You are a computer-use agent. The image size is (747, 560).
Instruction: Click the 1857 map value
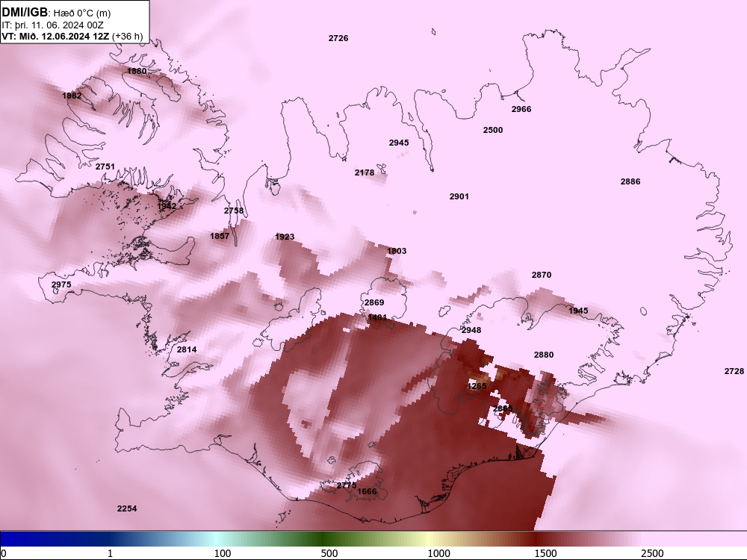tap(220, 236)
